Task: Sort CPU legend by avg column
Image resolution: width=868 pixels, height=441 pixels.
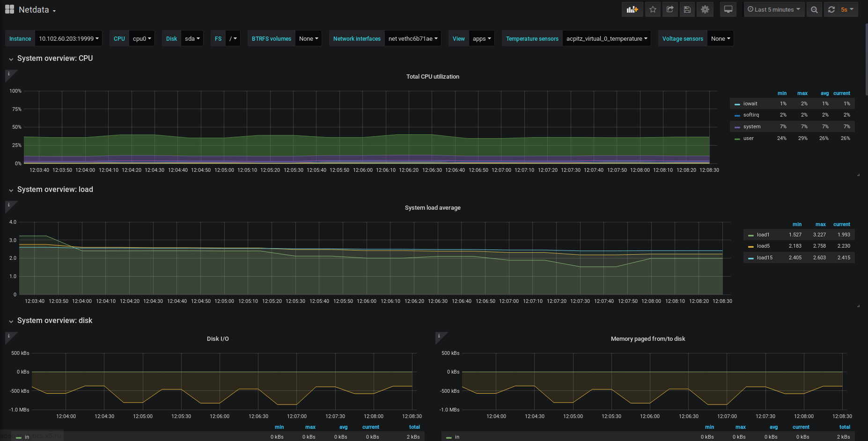Action: tap(824, 93)
